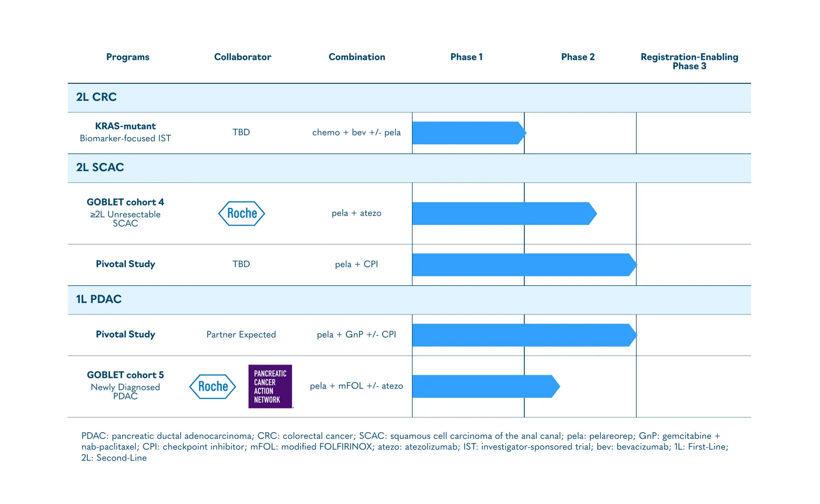Select the 2L CRC section header
Screen dimensions: 820x504
tap(96, 97)
